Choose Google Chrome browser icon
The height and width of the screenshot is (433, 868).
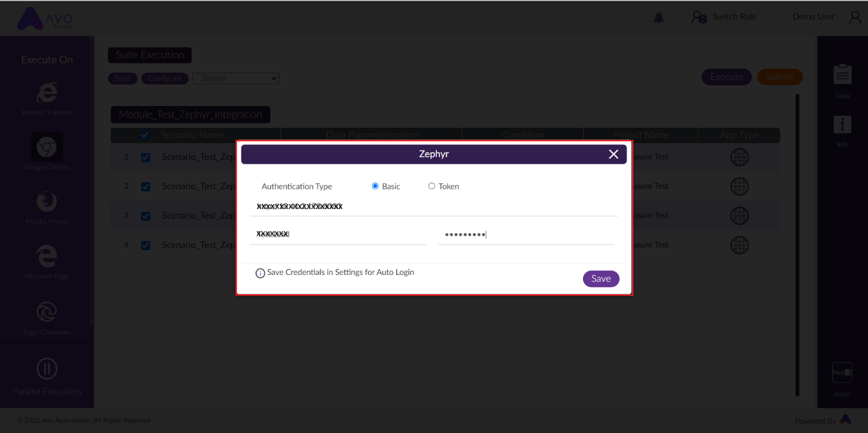(47, 147)
